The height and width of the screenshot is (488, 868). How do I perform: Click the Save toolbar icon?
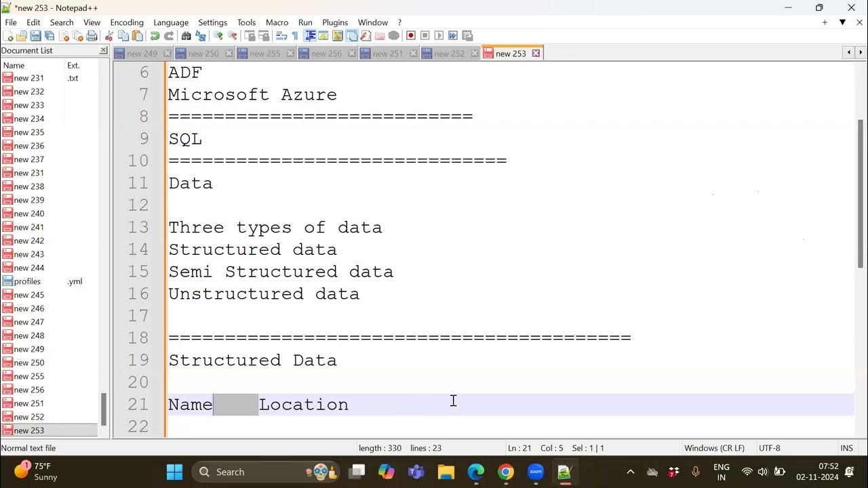pos(36,36)
